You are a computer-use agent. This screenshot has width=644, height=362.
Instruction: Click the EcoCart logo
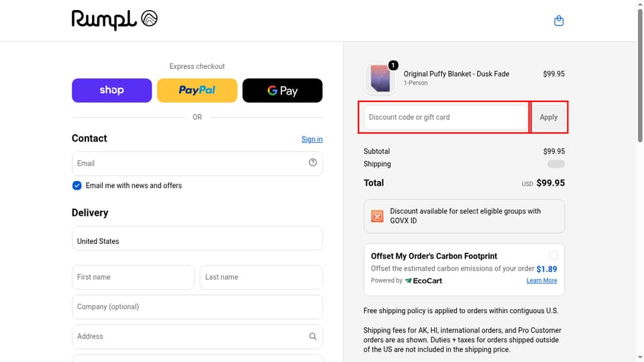coord(423,281)
